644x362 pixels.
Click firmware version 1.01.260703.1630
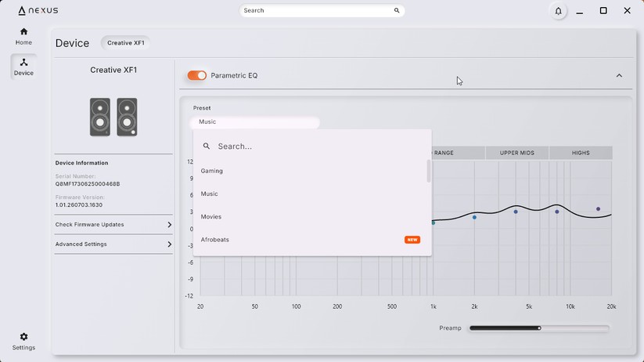pos(79,205)
